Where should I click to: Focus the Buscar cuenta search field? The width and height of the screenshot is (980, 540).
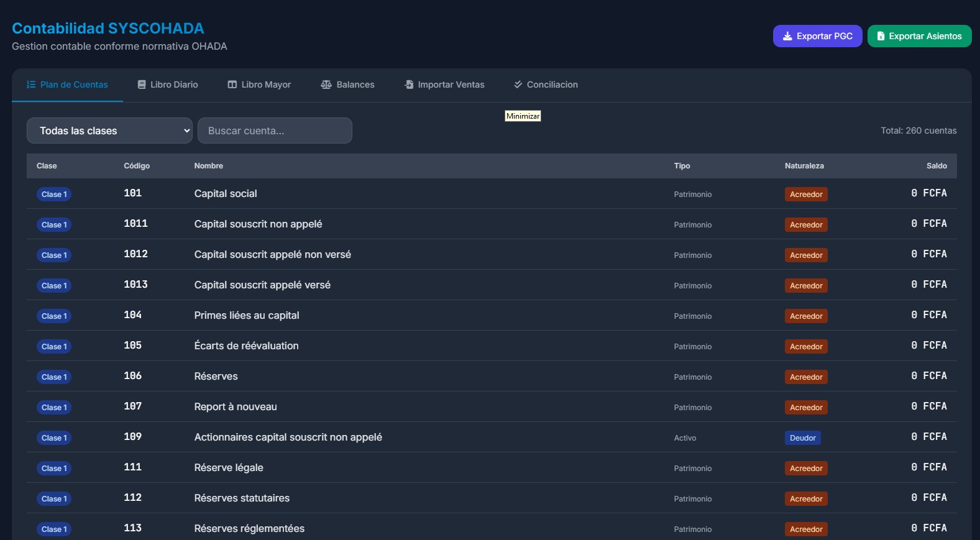[275, 130]
